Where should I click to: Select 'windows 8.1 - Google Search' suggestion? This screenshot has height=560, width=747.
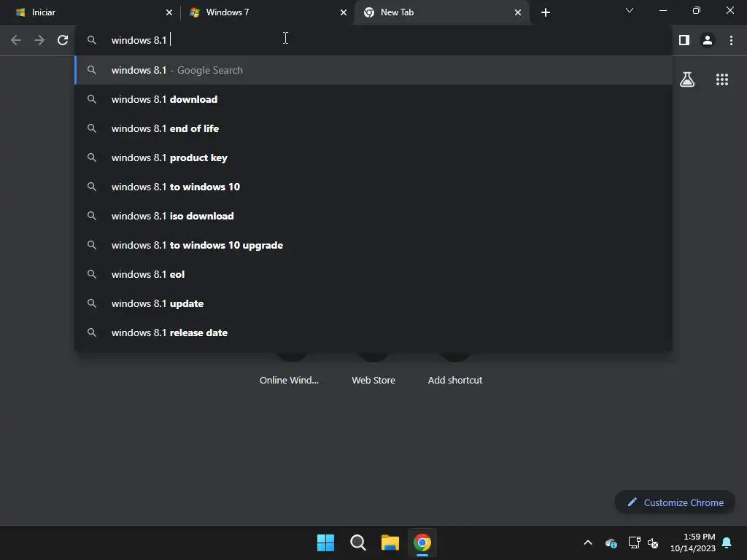pyautogui.click(x=374, y=70)
